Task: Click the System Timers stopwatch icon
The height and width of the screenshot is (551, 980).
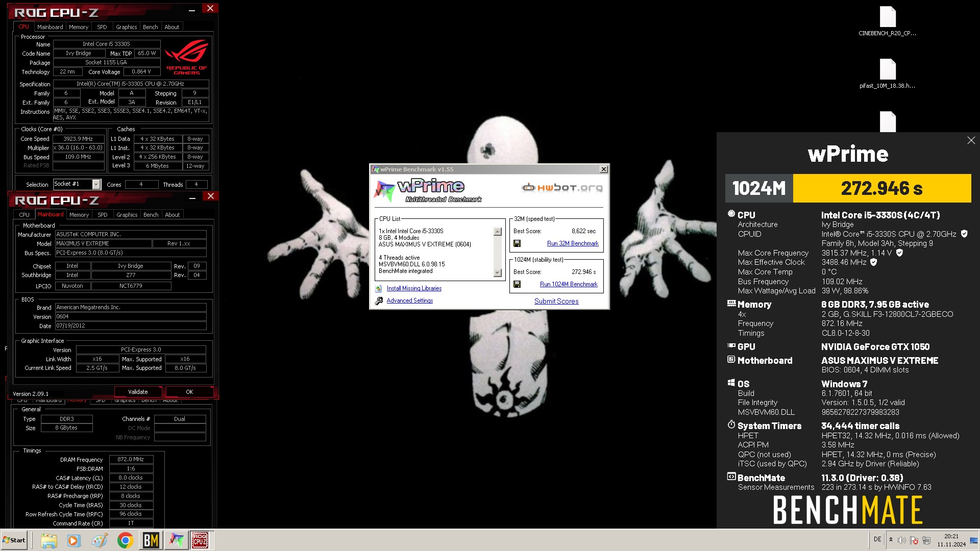Action: (x=731, y=424)
